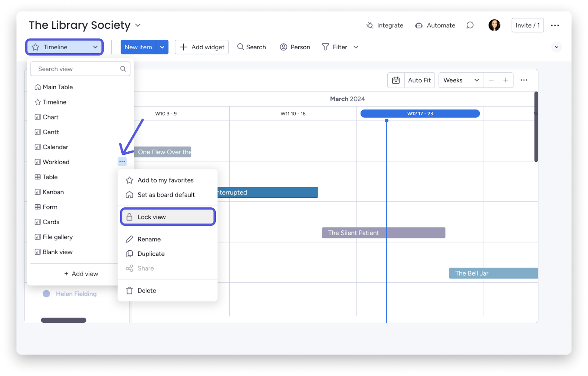Zoom out timeline with minus icon
The height and width of the screenshot is (376, 588).
[491, 80]
